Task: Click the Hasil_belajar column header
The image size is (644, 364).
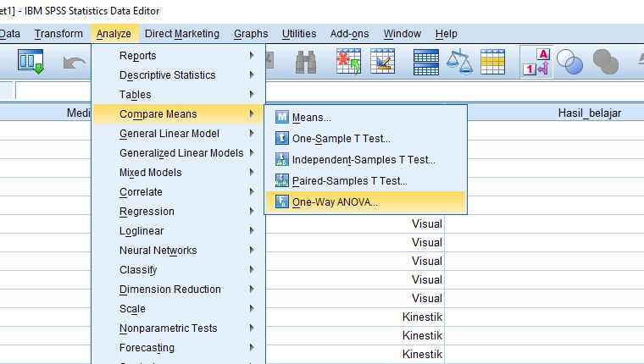Action: pyautogui.click(x=556, y=113)
